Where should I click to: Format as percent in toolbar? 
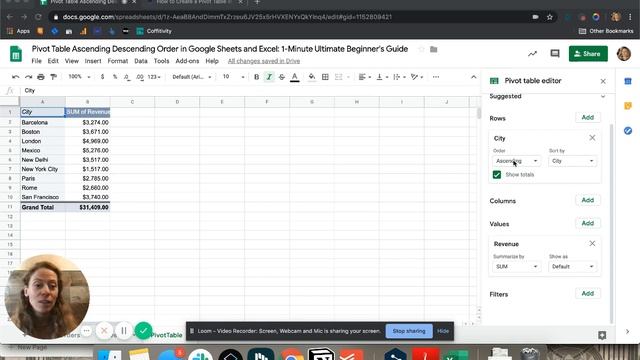click(x=115, y=77)
